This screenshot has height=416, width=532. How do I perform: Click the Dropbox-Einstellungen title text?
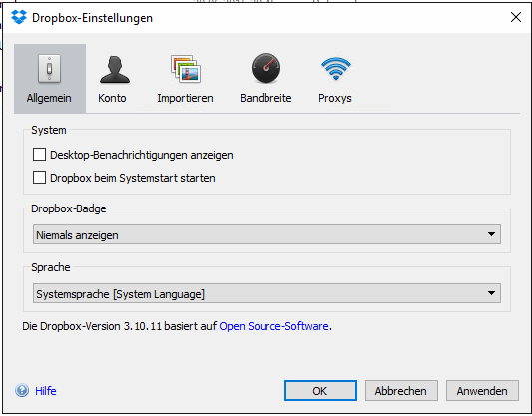[x=92, y=18]
